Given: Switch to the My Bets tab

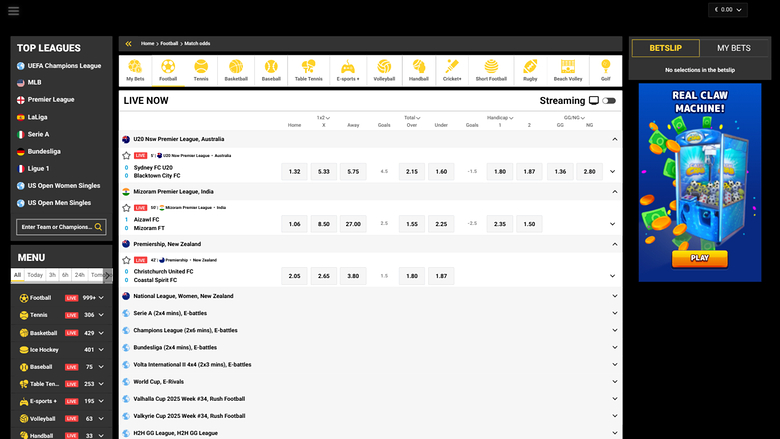Looking at the screenshot, I should point(734,48).
